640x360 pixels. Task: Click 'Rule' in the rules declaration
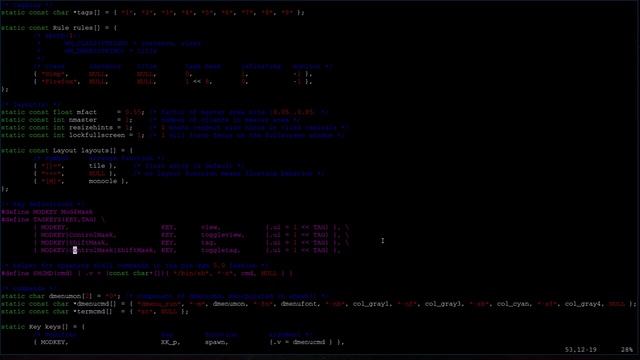(60, 28)
